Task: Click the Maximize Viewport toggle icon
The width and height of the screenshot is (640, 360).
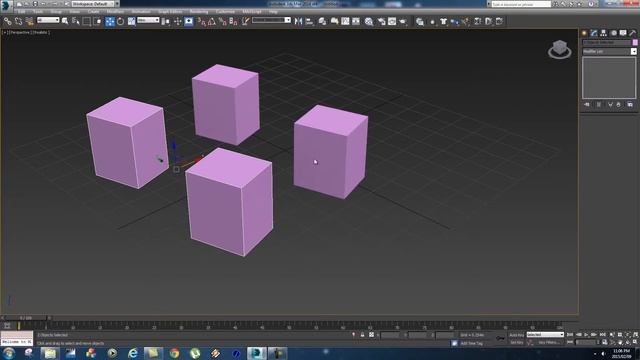Action: pos(635,342)
